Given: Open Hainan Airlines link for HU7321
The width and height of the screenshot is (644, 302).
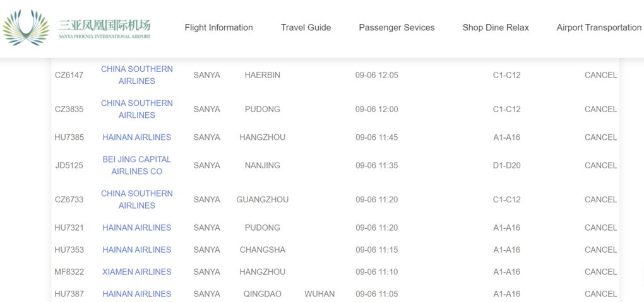Looking at the screenshot, I should tap(136, 228).
